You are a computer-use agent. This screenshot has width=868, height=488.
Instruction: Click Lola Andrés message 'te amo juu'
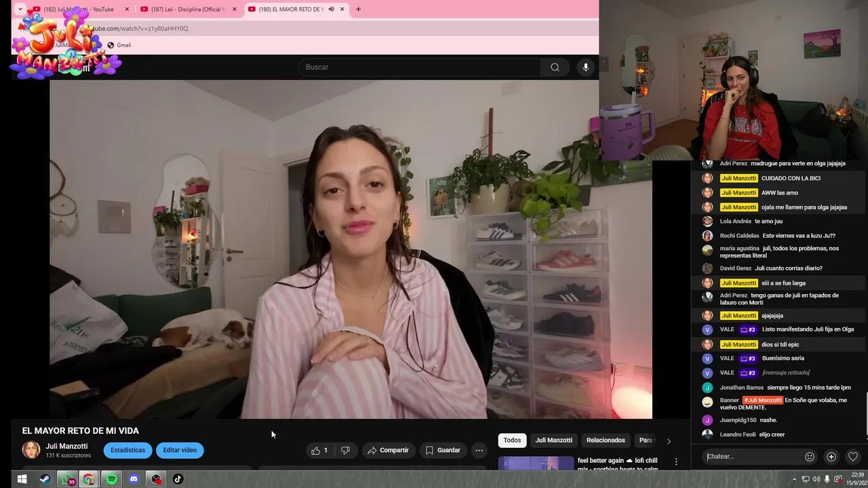[x=768, y=222]
